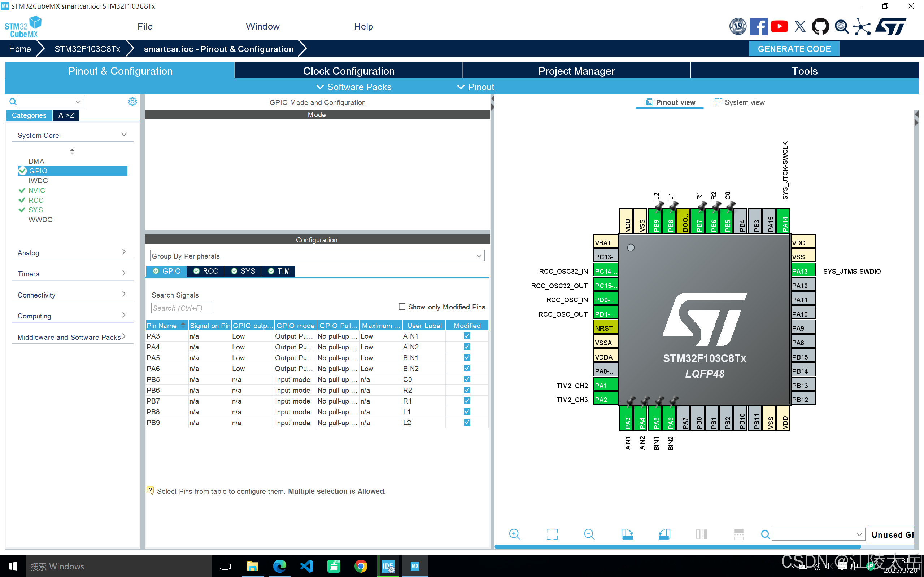Click the zoom in icon below pinout
924x577 pixels.
tap(514, 534)
